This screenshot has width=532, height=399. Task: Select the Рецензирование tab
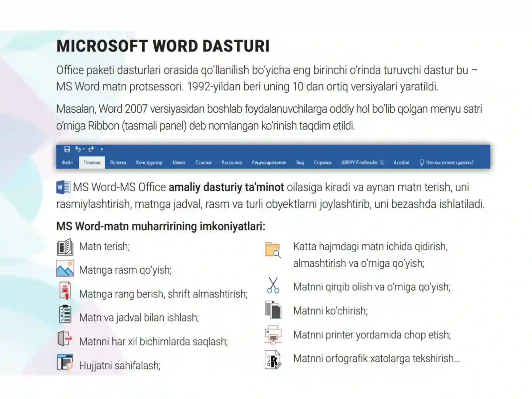[269, 163]
